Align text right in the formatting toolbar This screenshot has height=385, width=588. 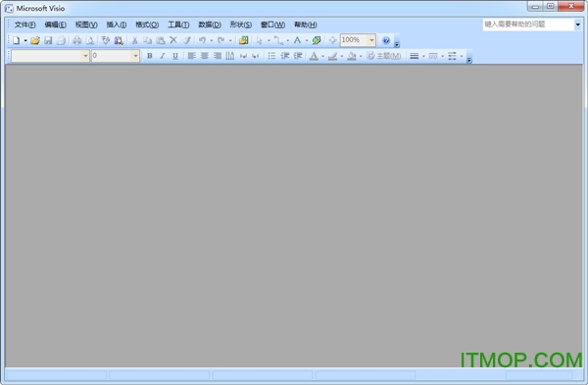(218, 56)
